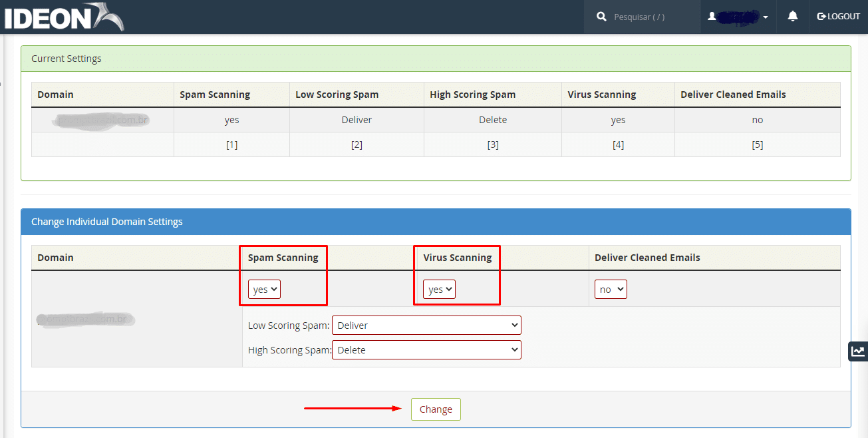Viewport: 868px width, 438px height.
Task: Click the IDEON logo
Action: (63, 17)
